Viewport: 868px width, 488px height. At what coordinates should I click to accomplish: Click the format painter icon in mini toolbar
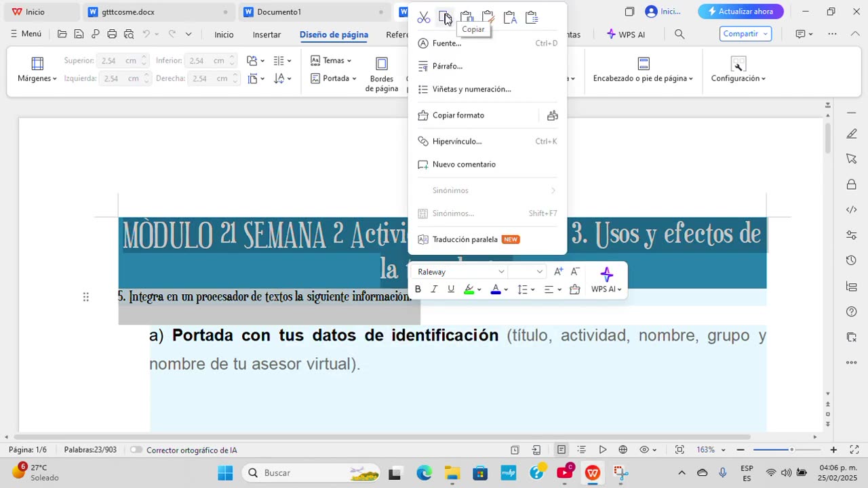coord(575,289)
